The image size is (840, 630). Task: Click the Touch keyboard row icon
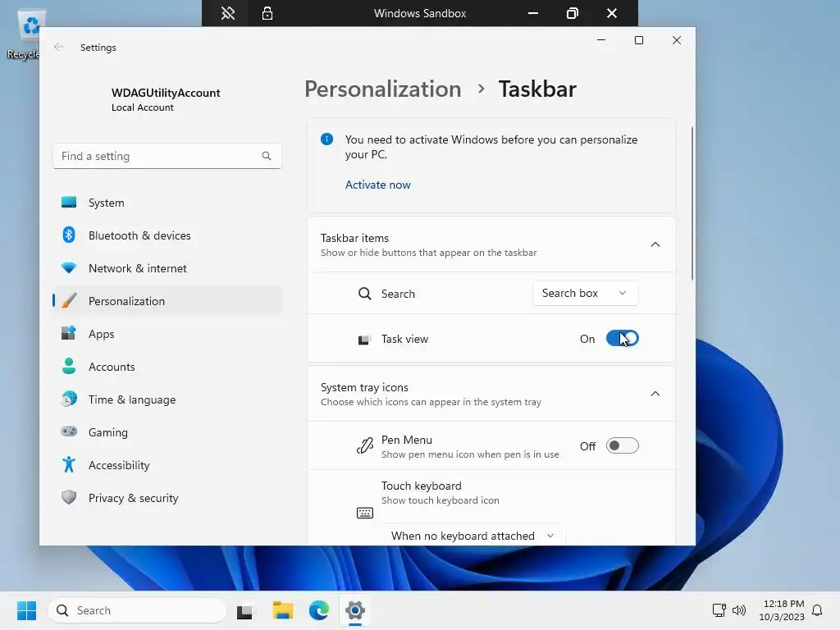pyautogui.click(x=365, y=513)
